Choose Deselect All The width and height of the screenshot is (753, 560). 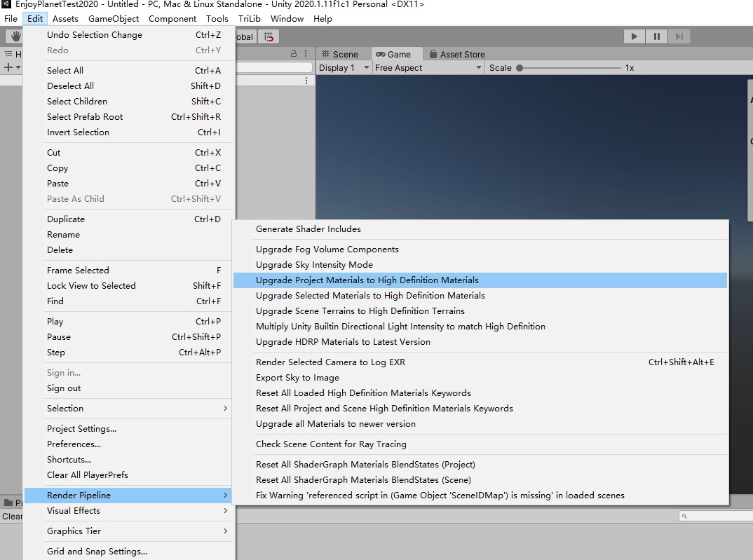[130, 86]
